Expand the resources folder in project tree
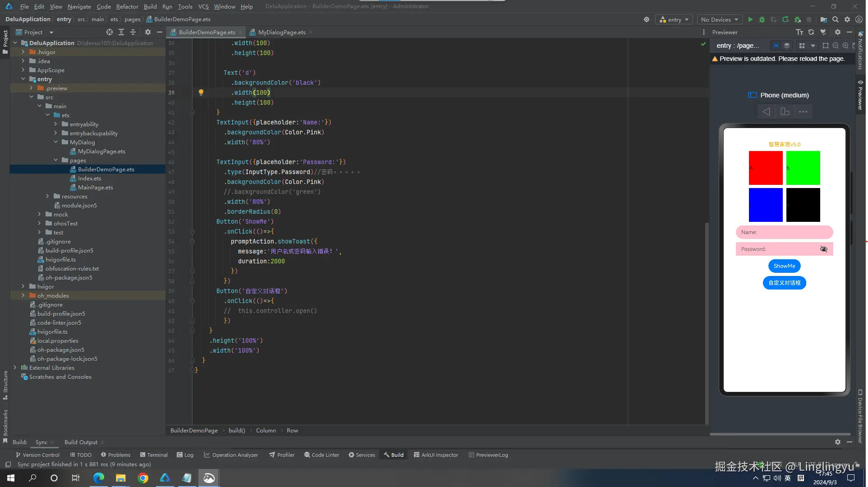This screenshot has height=487, width=868. click(48, 196)
